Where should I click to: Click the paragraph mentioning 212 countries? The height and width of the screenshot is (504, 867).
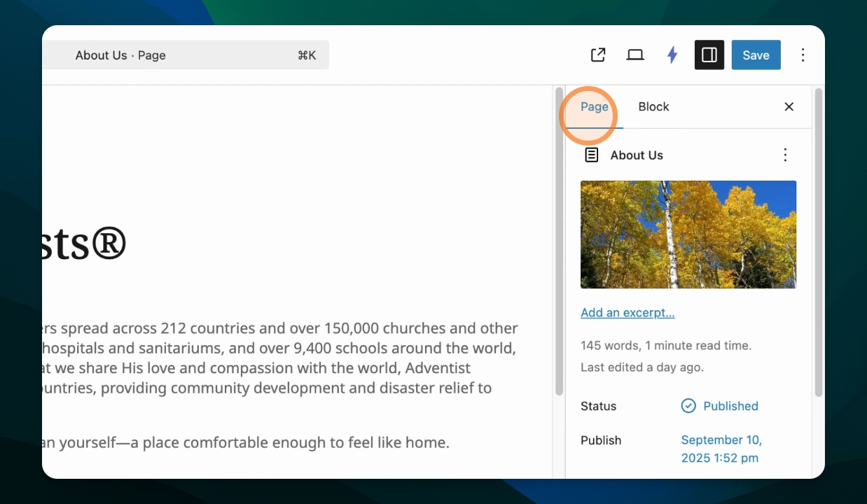click(280, 358)
